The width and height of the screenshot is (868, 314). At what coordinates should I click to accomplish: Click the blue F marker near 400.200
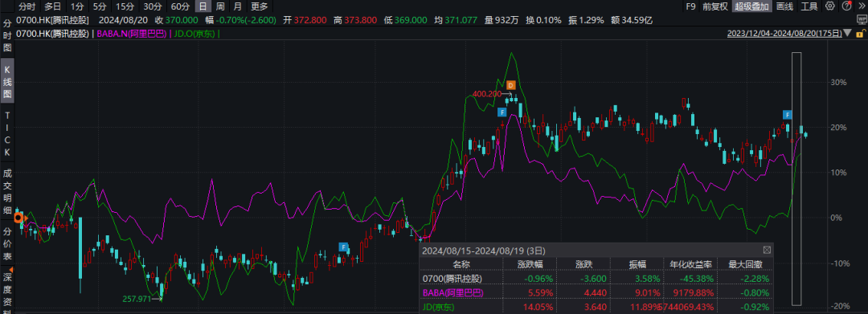[502, 112]
